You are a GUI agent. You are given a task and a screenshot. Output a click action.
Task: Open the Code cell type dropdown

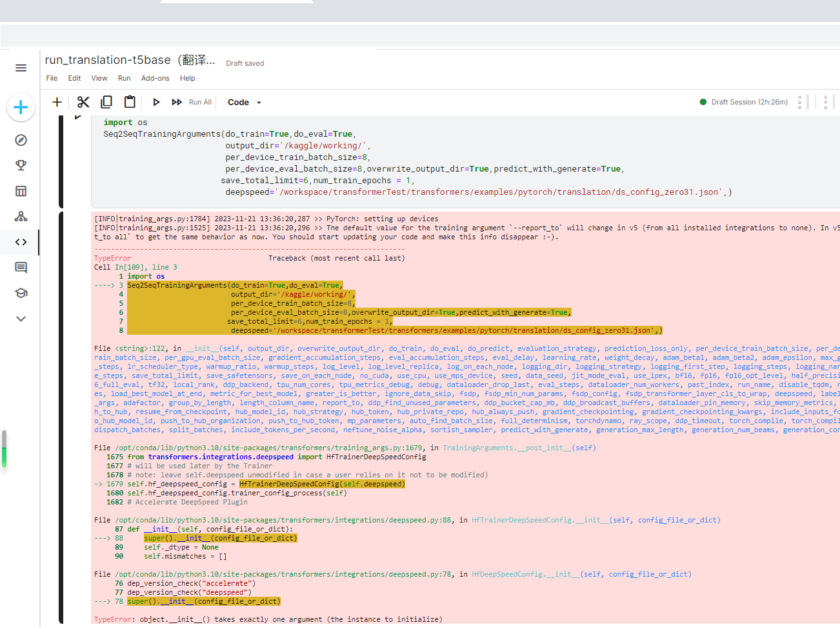(245, 102)
